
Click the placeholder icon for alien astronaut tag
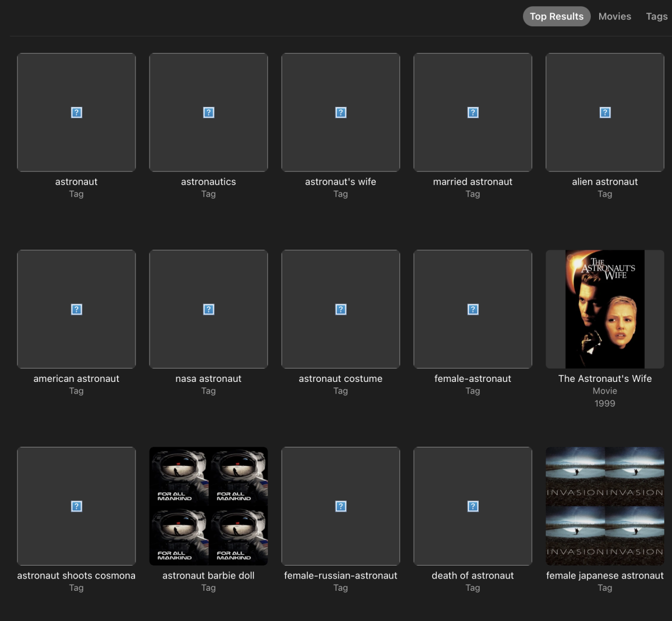605,112
